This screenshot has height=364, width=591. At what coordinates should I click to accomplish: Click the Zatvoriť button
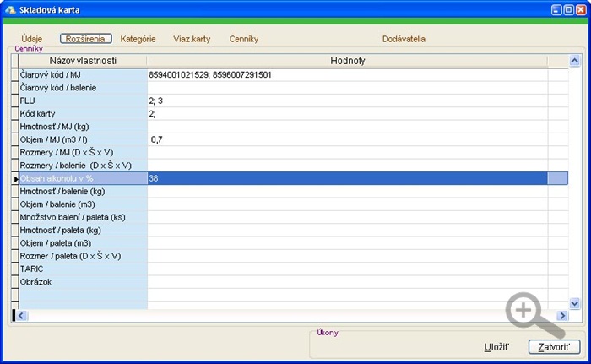554,347
